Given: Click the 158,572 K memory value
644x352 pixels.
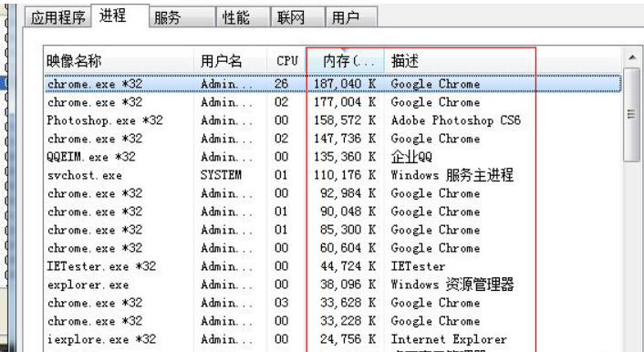Looking at the screenshot, I should click(345, 120).
